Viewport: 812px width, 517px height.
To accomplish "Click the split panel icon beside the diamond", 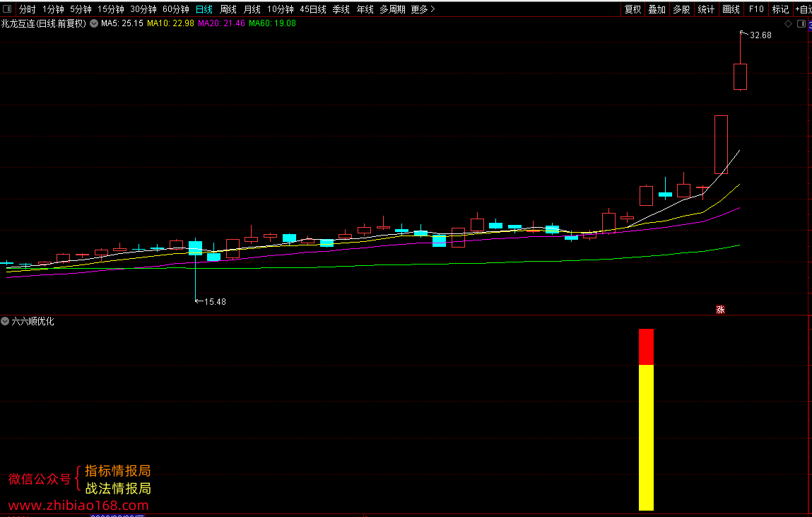I will click(x=801, y=24).
